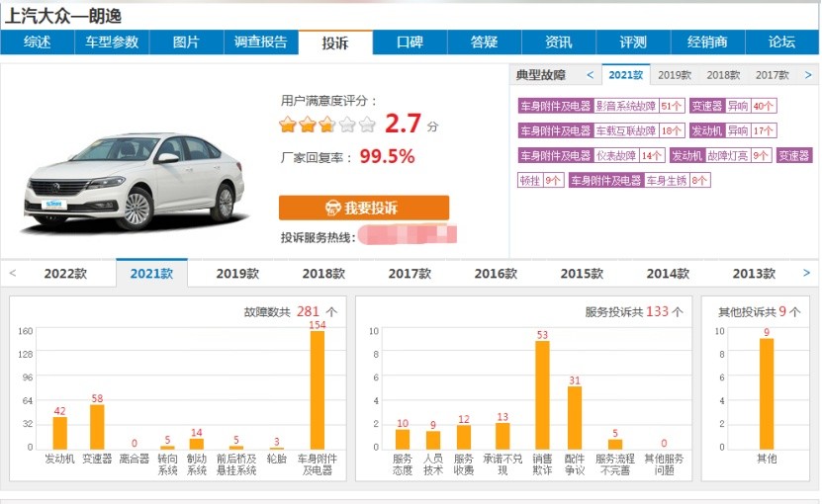Click right arrow of model year strip

click(807, 273)
